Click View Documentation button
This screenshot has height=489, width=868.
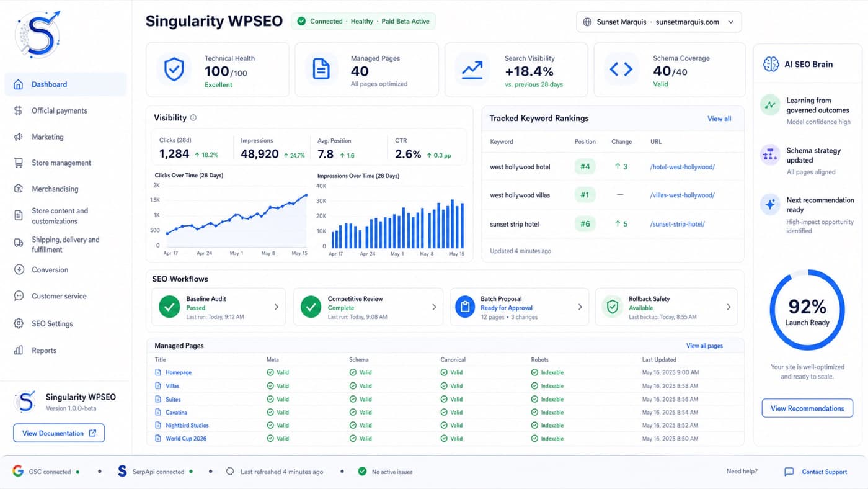pyautogui.click(x=59, y=433)
